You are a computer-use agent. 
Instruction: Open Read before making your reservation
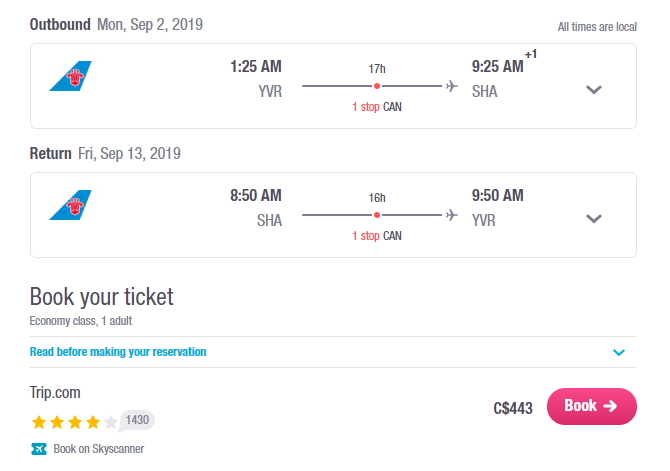point(118,352)
